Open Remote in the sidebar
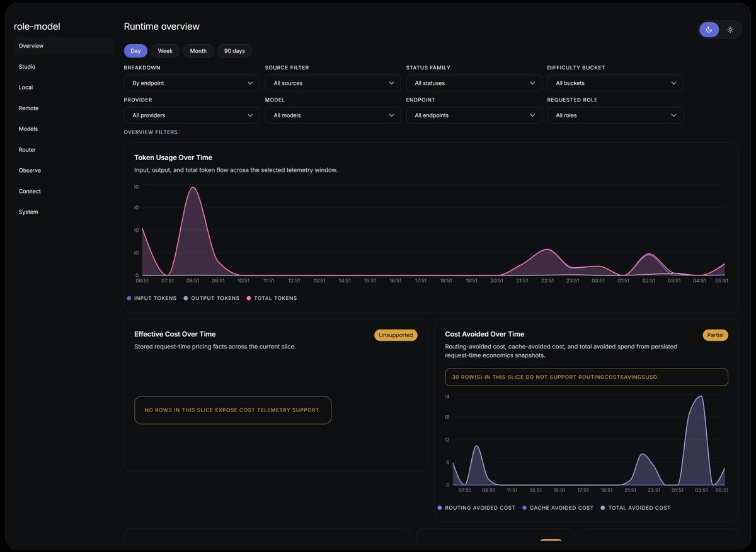This screenshot has height=552, width=756. tap(64, 108)
